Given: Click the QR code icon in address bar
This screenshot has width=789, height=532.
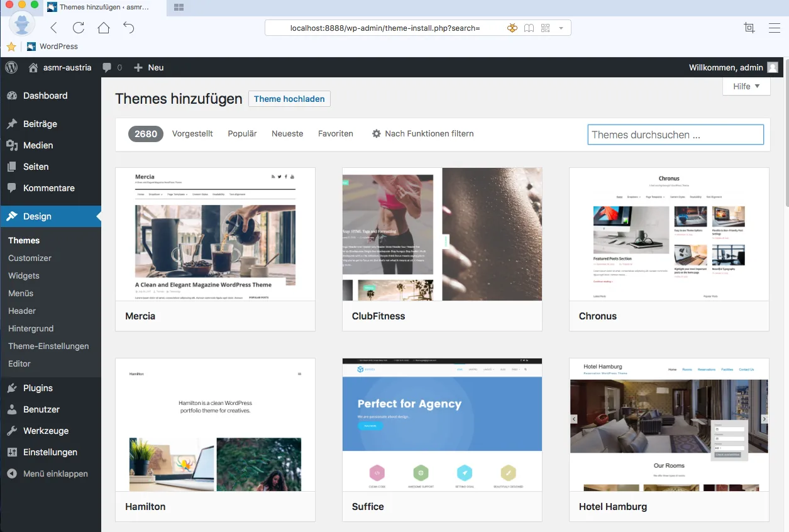Looking at the screenshot, I should tap(545, 28).
